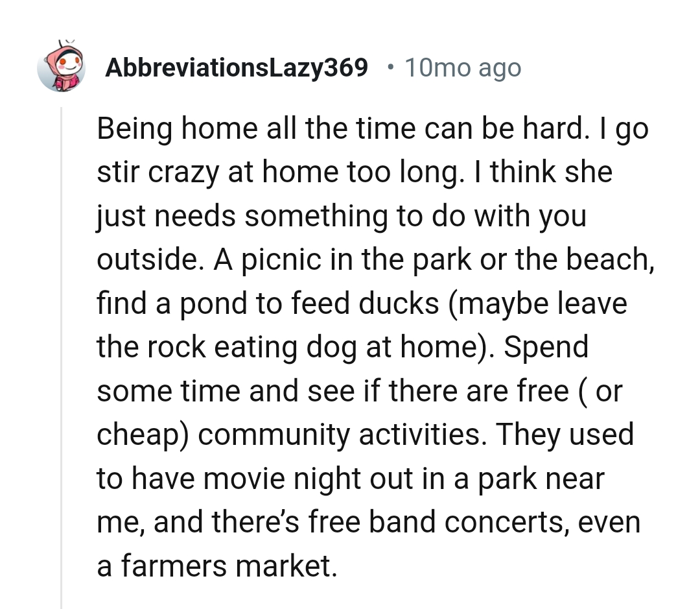Click the word "Spend" in the comment

(x=546, y=346)
